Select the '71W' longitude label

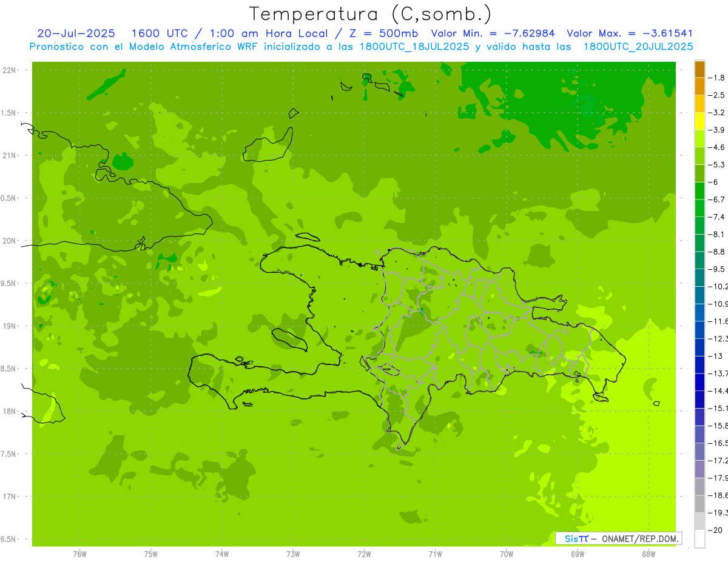[435, 554]
